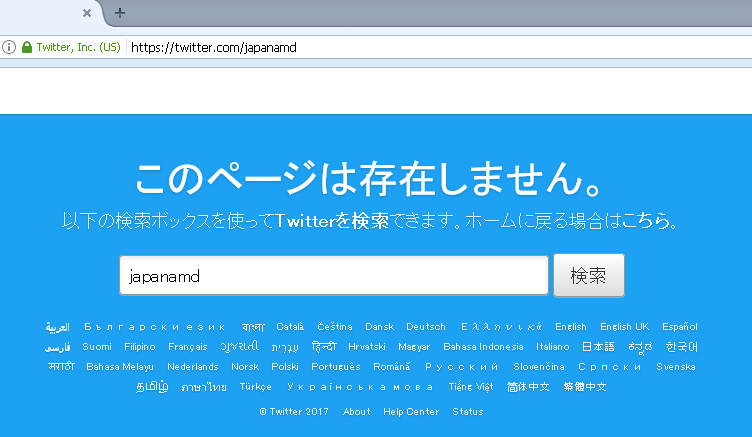Select Gujarati ગુજરાતી language

239,346
